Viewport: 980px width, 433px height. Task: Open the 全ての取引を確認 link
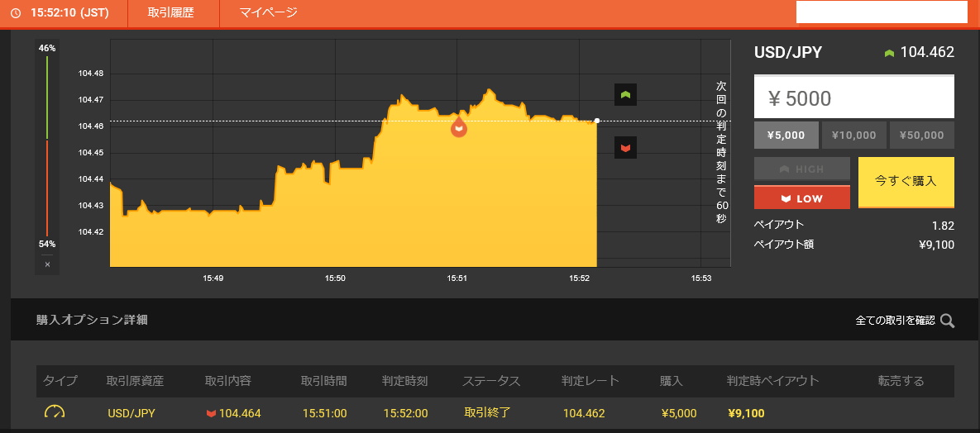895,321
